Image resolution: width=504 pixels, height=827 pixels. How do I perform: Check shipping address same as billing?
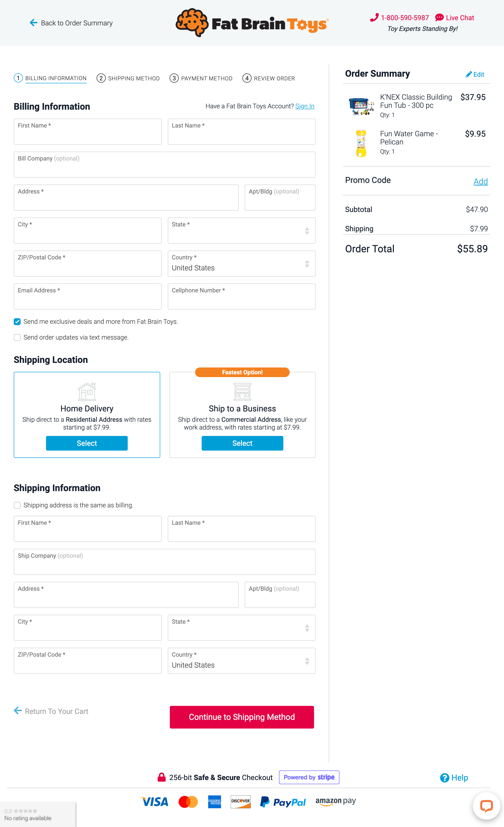pyautogui.click(x=17, y=505)
